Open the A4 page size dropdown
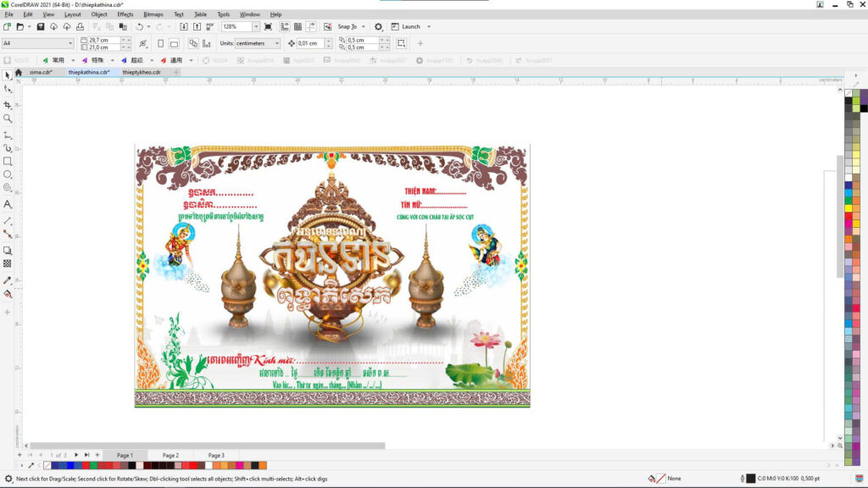This screenshot has width=868, height=488. pos(70,43)
